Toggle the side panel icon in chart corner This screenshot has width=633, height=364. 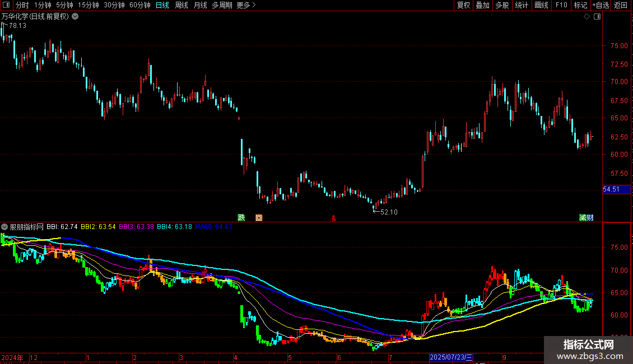coord(597,17)
